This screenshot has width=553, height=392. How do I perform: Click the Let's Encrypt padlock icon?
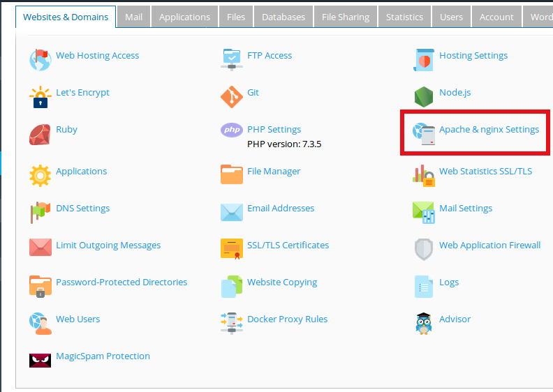40,97
